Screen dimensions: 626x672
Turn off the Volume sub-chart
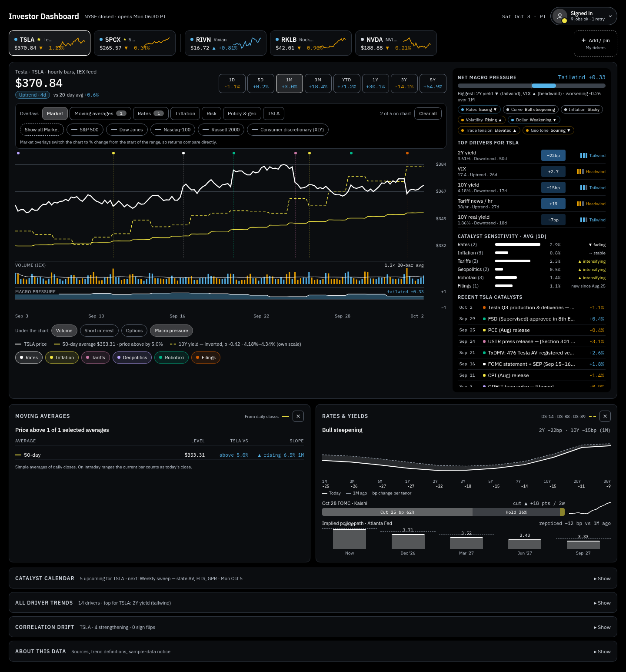click(64, 331)
